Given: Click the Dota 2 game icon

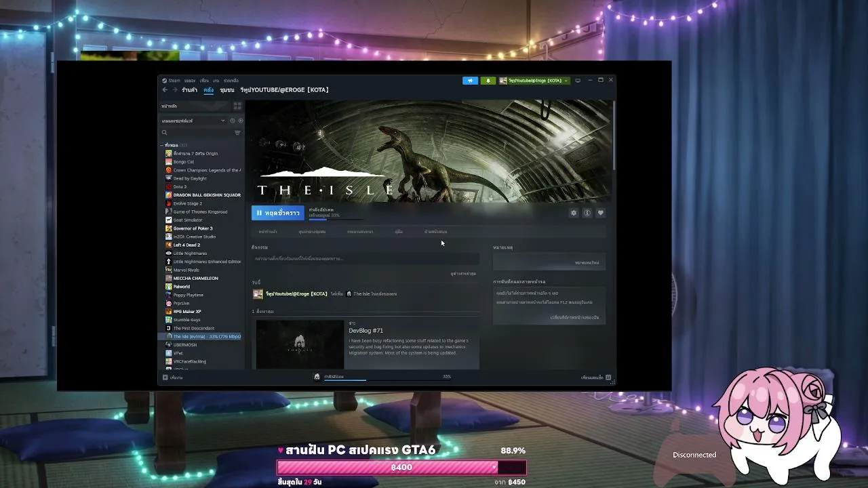Looking at the screenshot, I should point(169,187).
